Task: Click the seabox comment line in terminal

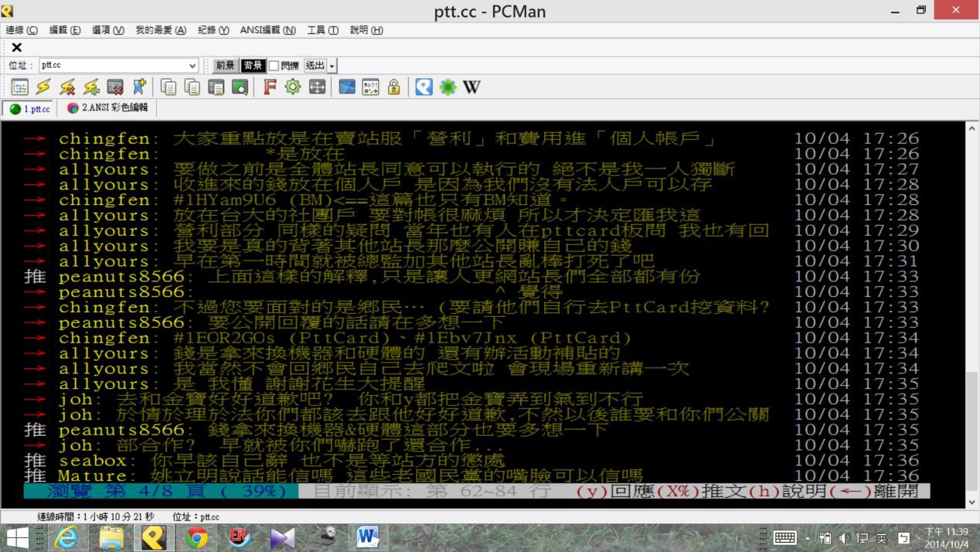Action: (471, 460)
